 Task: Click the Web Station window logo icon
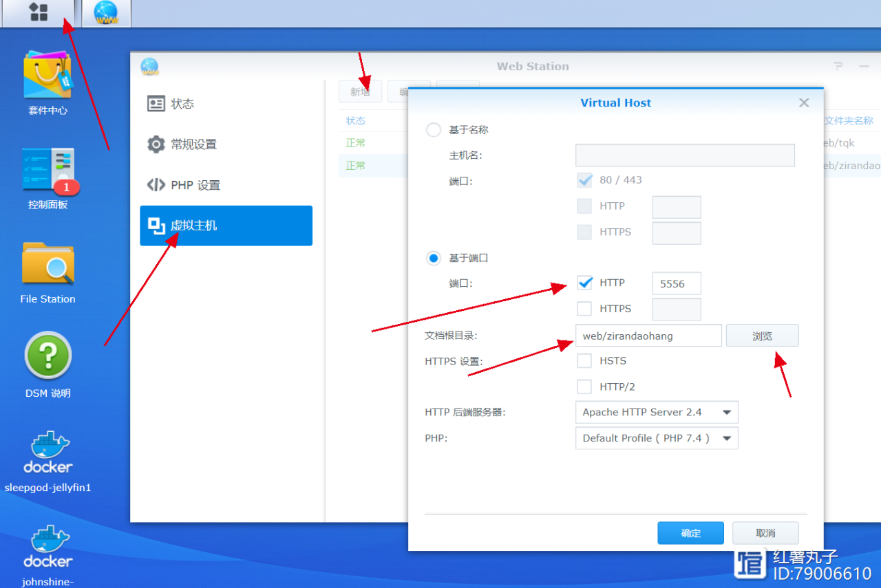click(x=149, y=67)
